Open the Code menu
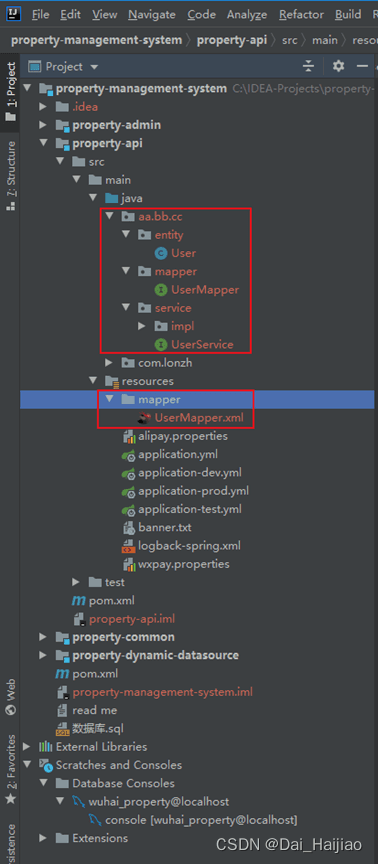This screenshot has width=378, height=864. [x=202, y=15]
